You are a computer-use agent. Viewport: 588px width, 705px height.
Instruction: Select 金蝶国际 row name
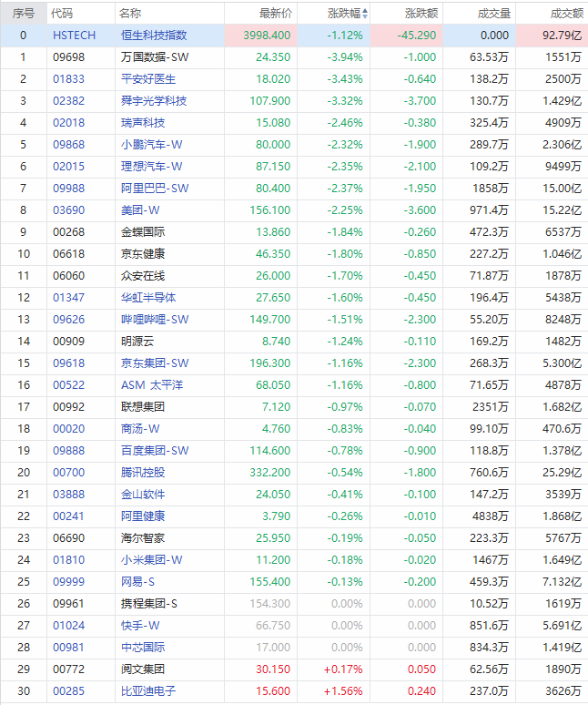143,232
